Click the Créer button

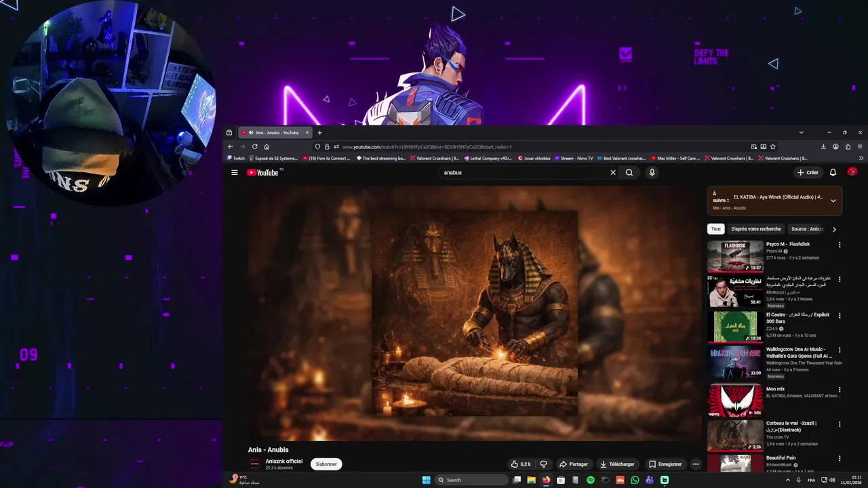coord(808,173)
